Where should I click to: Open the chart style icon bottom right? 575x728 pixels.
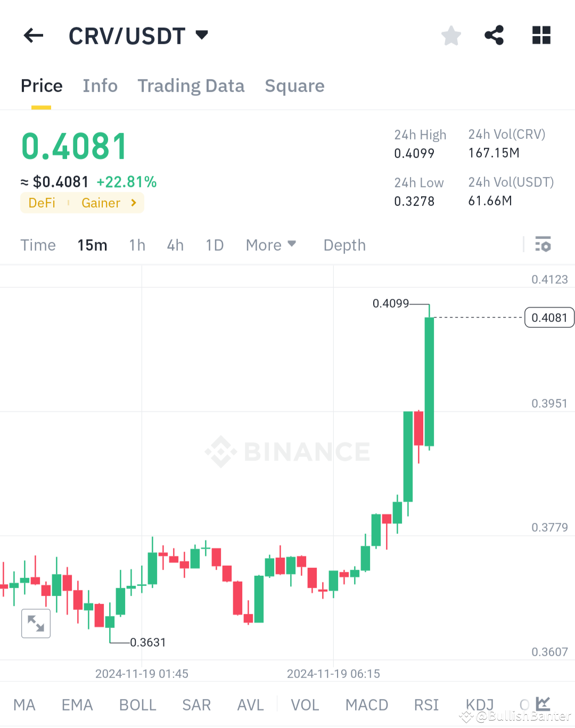coord(543,704)
